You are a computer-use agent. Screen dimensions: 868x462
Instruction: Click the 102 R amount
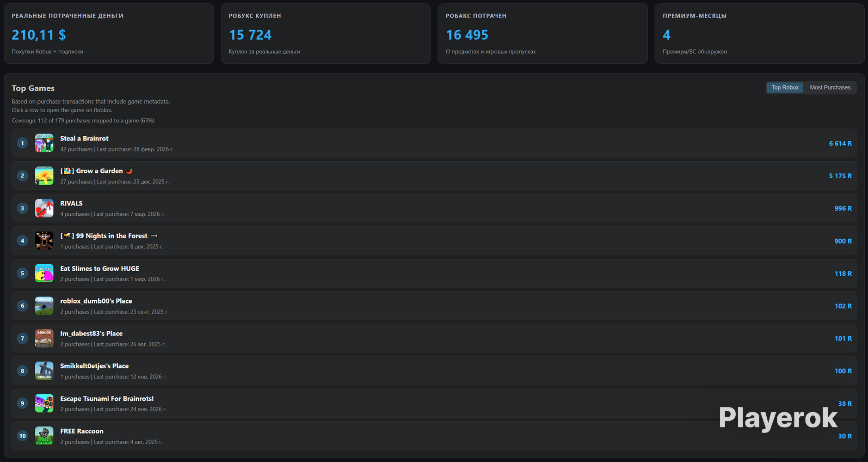click(843, 306)
